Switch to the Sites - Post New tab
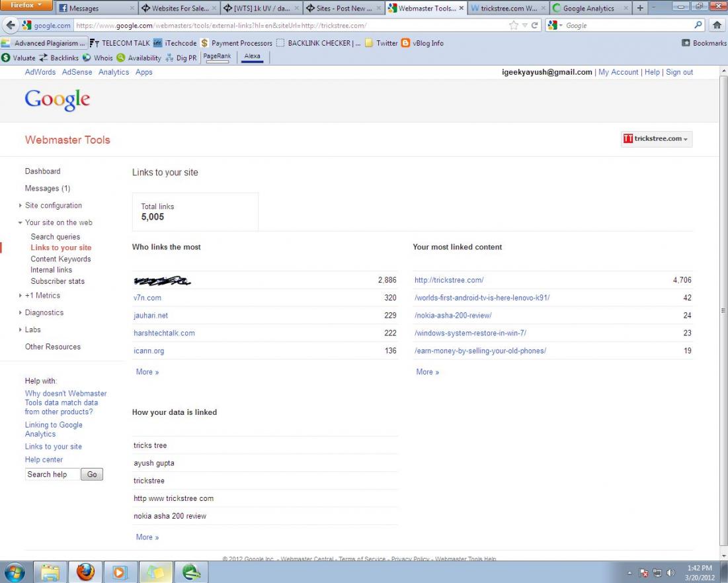The height and width of the screenshot is (583, 728). 344,8
